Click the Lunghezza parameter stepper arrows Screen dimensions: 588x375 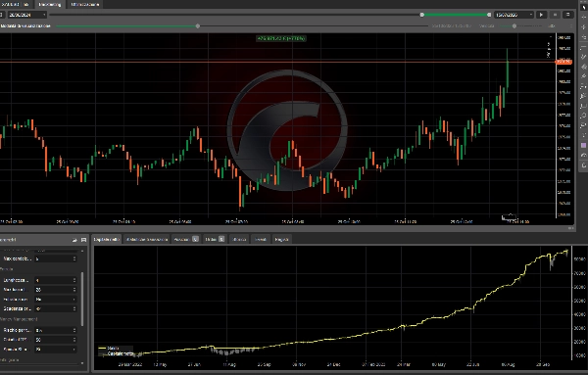pyautogui.click(x=74, y=280)
